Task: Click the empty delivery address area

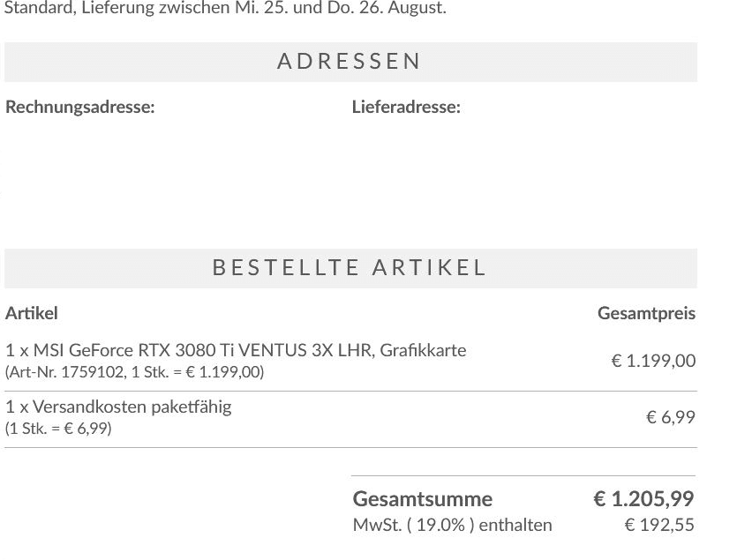Action: 524,174
